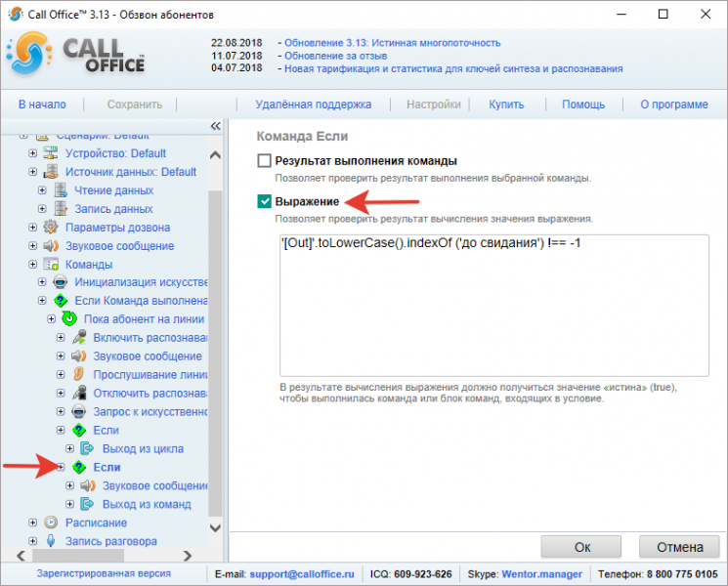The width and height of the screenshot is (728, 586).
Task: Click the exit icon for Выход из цикла
Action: coord(87,448)
